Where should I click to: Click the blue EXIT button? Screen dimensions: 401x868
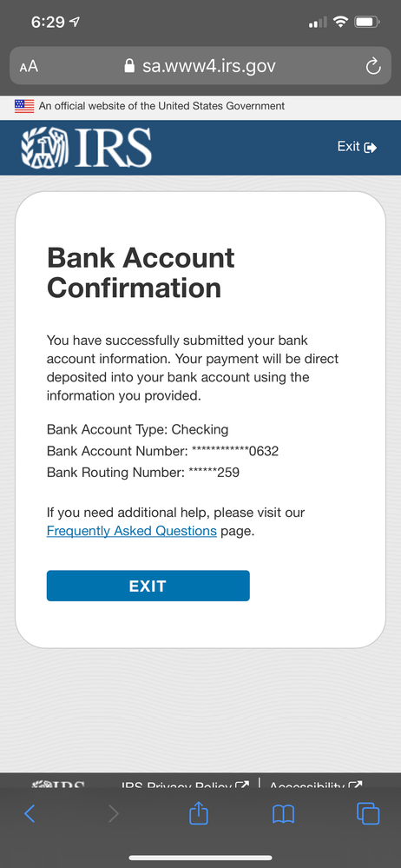tap(148, 586)
